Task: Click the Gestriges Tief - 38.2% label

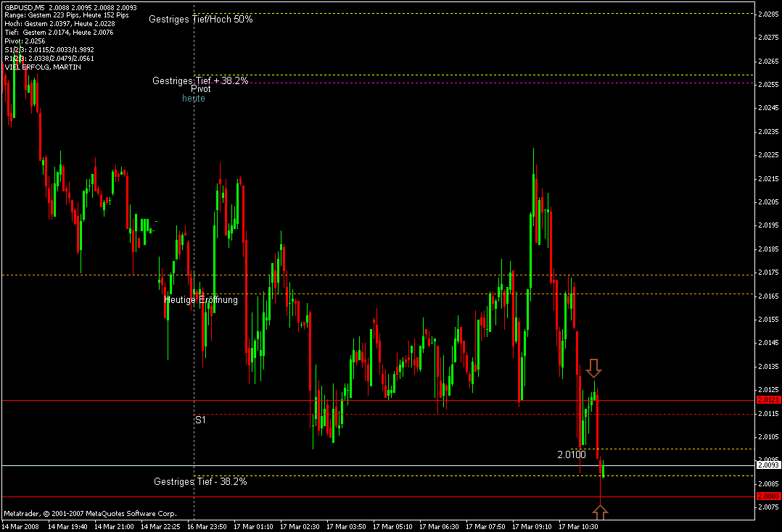Action: pyautogui.click(x=200, y=482)
